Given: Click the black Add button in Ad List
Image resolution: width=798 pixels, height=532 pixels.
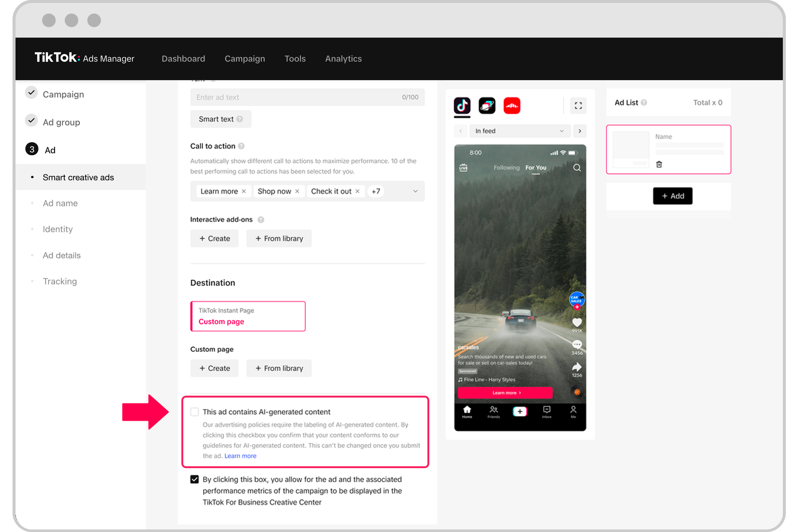Looking at the screenshot, I should tap(672, 196).
